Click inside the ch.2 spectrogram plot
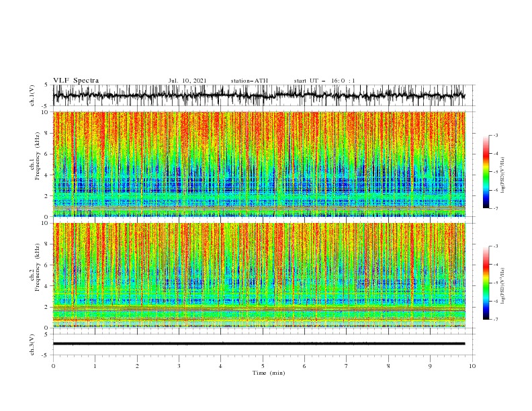Viewport: 532px width, 411px height. tap(259, 275)
